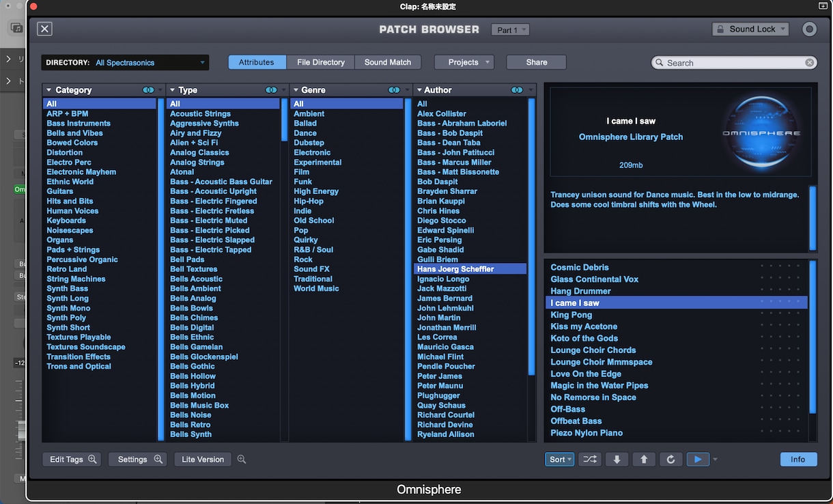The image size is (833, 504).
Task: Click the round power button beside Sound Lock
Action: [809, 29]
